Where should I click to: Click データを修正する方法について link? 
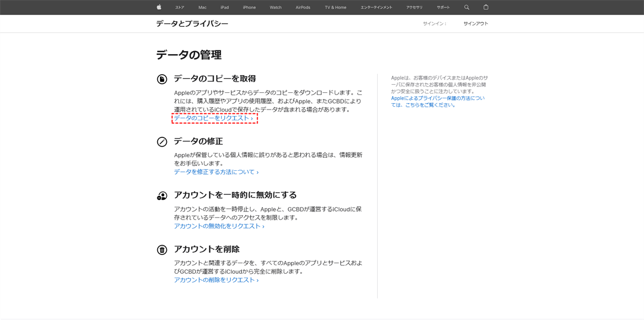point(216,172)
